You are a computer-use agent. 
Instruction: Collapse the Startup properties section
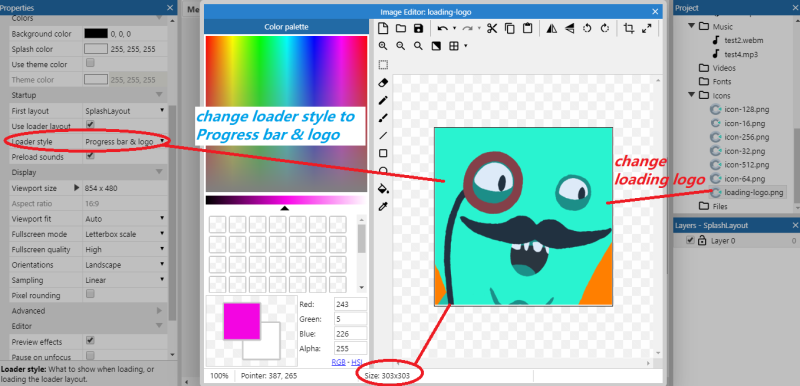coord(159,95)
